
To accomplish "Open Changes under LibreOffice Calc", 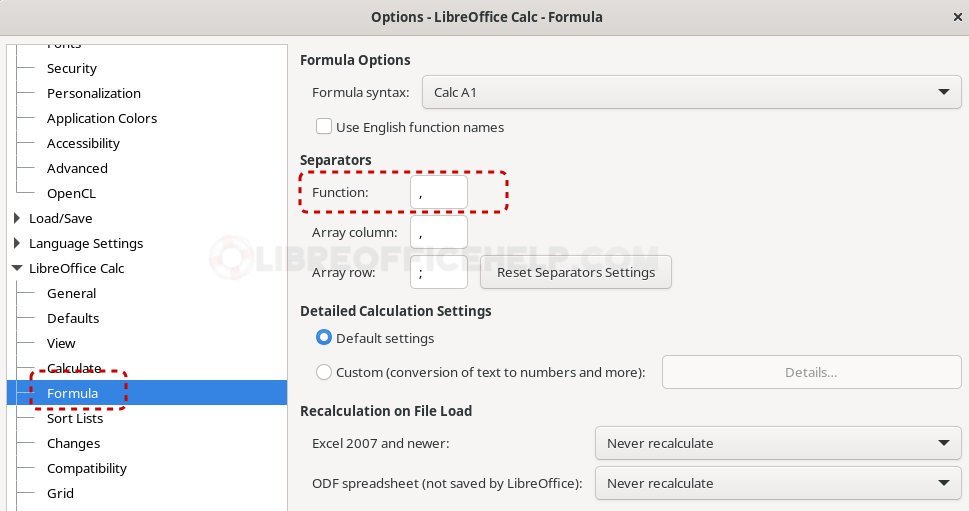I will pos(74,444).
